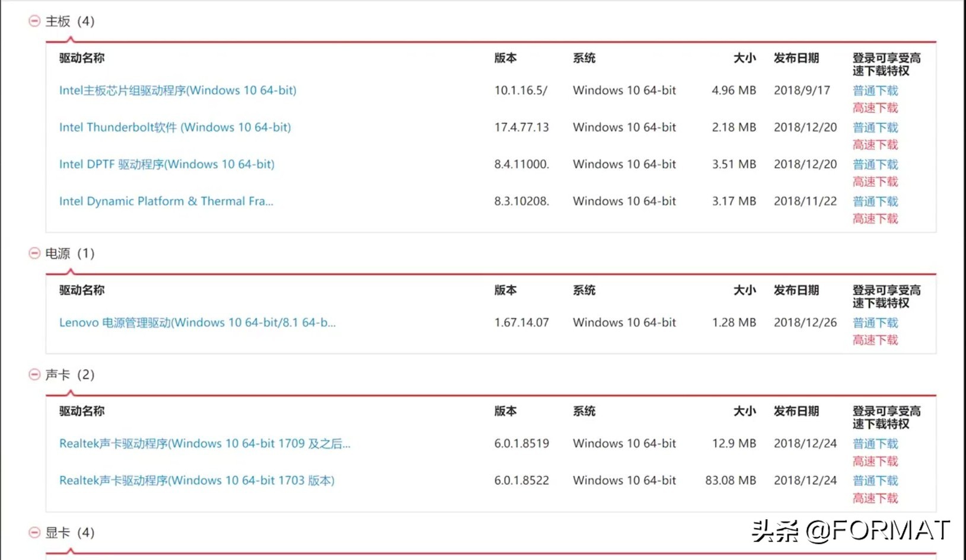Collapse the 主板 (4) section
This screenshot has width=966, height=560.
point(34,21)
